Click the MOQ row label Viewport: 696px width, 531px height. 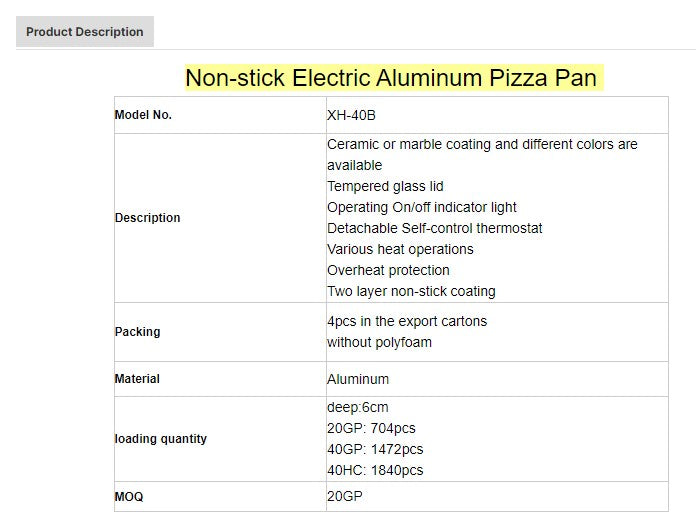click(x=129, y=497)
